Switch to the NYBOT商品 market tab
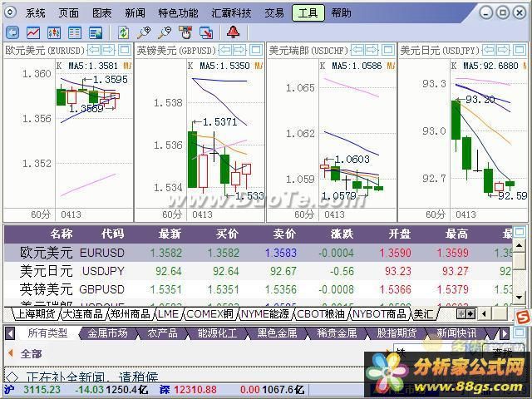Screen dimensions: 532x399 pyautogui.click(x=379, y=314)
